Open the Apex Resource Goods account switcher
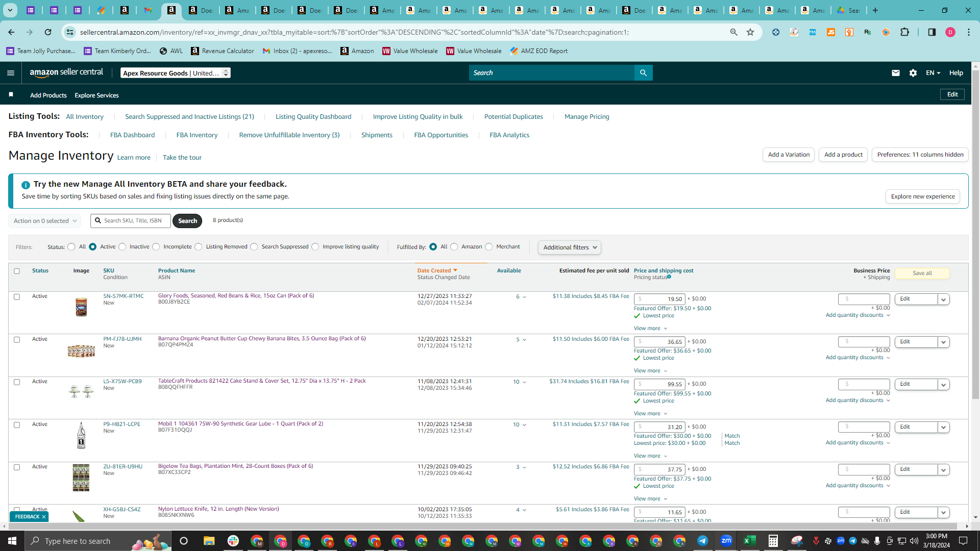 pyautogui.click(x=176, y=73)
